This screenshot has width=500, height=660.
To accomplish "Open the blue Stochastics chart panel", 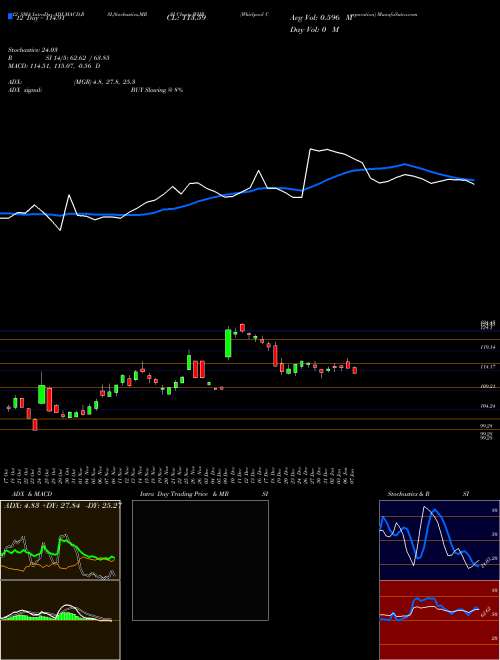I will point(439,540).
